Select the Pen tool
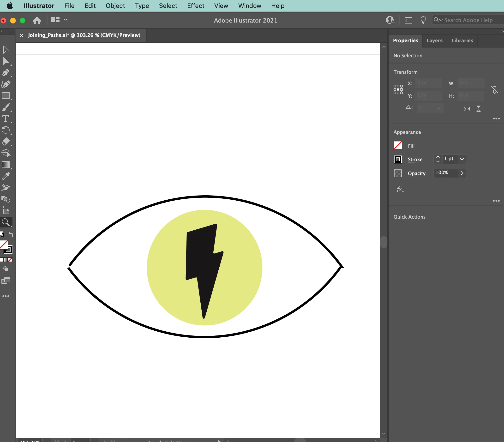504x442 pixels. tap(6, 73)
